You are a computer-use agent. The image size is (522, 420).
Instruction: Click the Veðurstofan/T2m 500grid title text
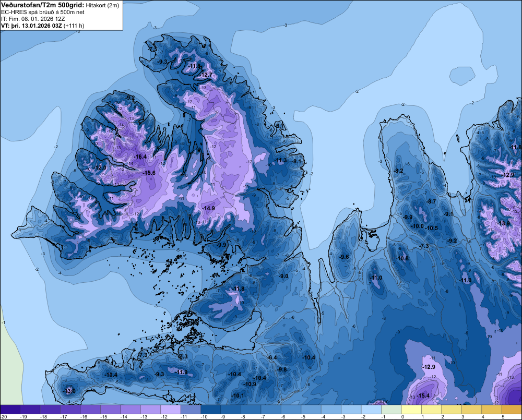pyautogui.click(x=43, y=5)
